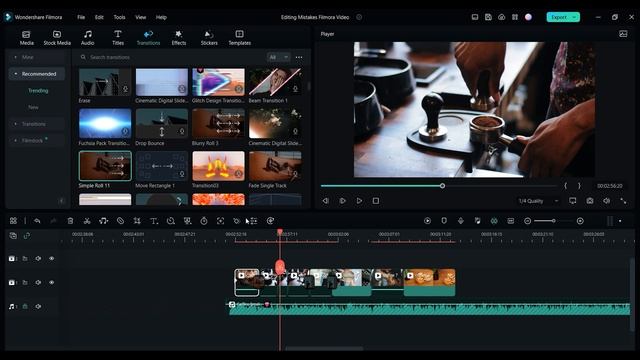
Task: Click the previous frame button in player
Action: tap(325, 201)
